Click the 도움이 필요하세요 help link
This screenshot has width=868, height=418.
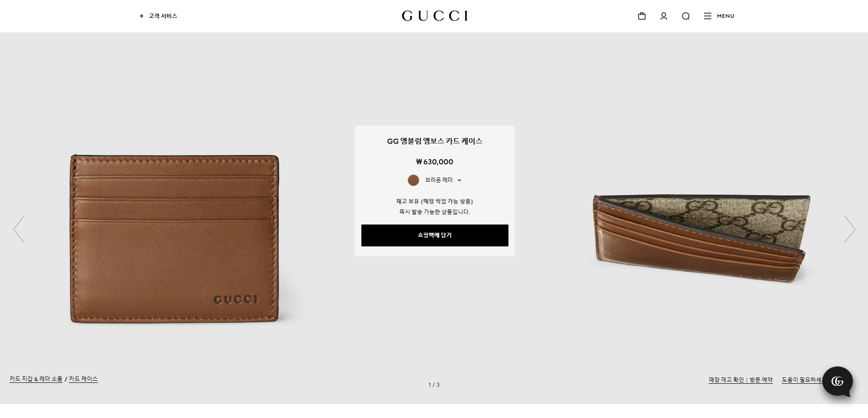point(803,380)
